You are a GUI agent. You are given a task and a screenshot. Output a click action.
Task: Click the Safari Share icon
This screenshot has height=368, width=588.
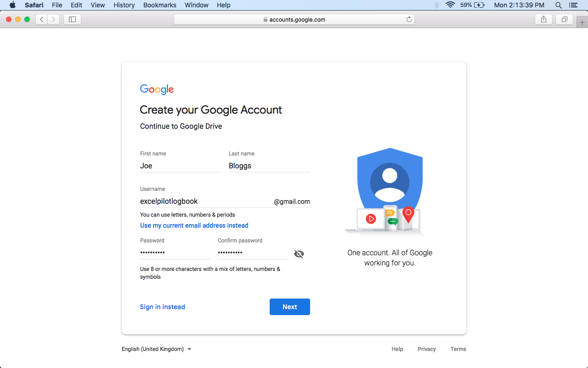tap(543, 19)
